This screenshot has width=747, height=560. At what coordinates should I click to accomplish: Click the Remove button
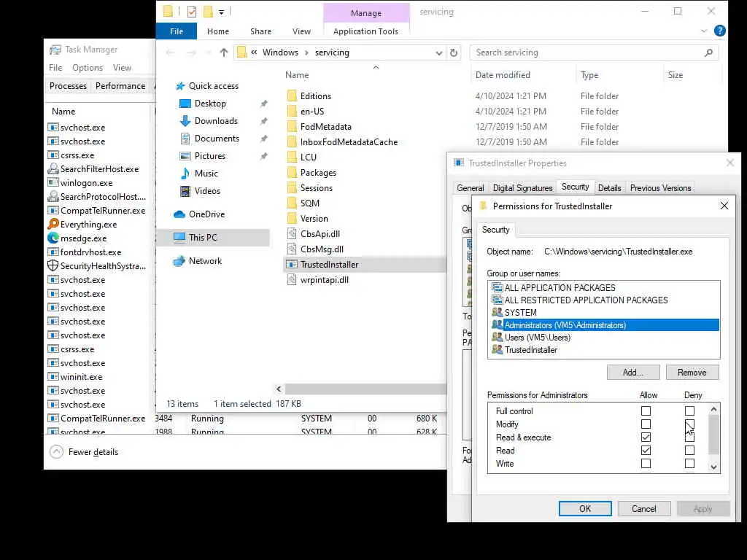692,373
